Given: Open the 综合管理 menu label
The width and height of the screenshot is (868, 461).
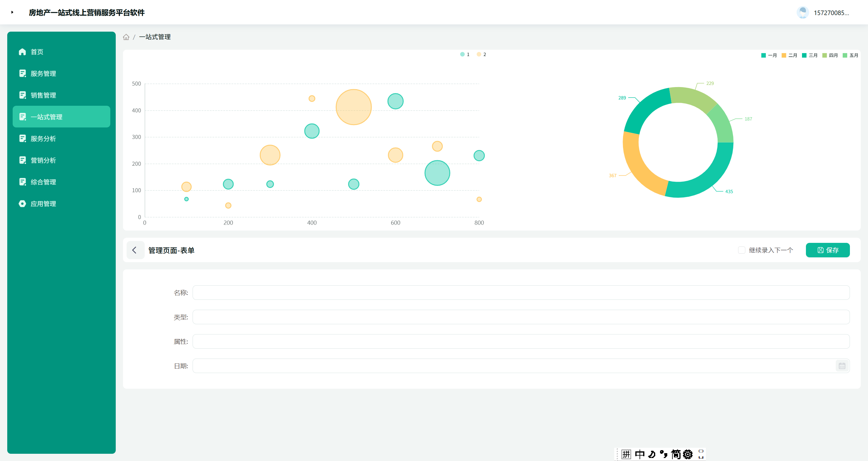Looking at the screenshot, I should point(43,182).
